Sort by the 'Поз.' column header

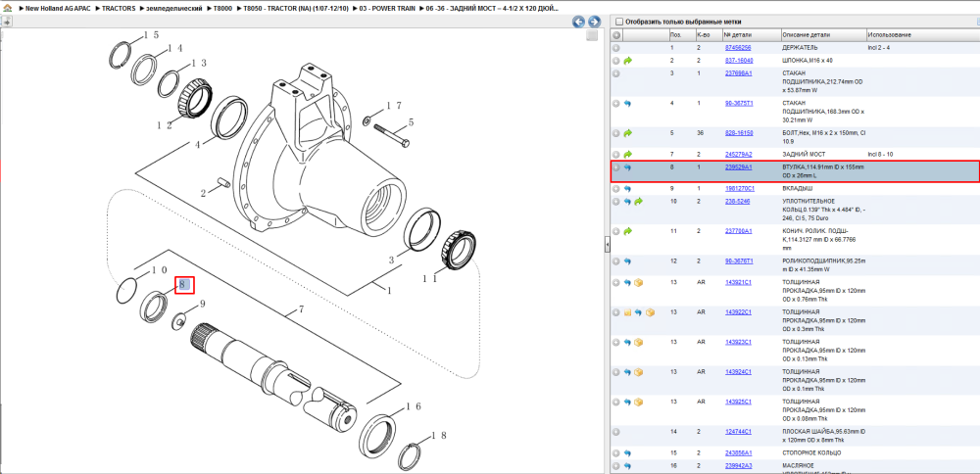[x=681, y=35]
